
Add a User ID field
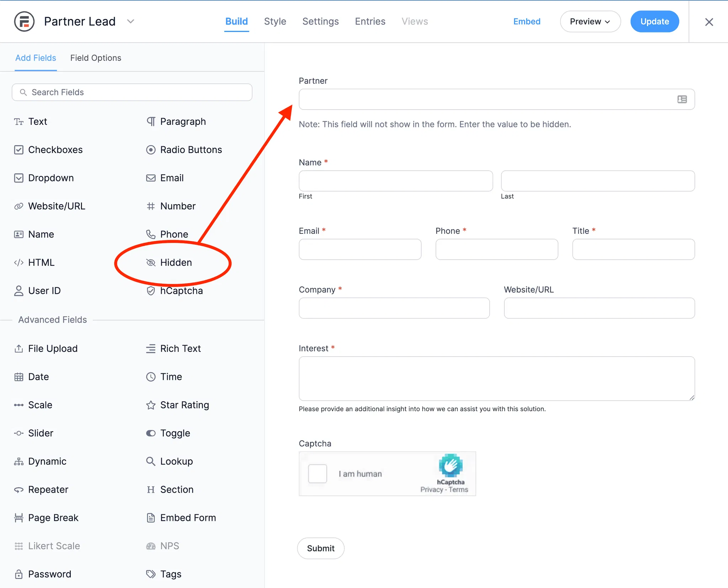click(37, 291)
